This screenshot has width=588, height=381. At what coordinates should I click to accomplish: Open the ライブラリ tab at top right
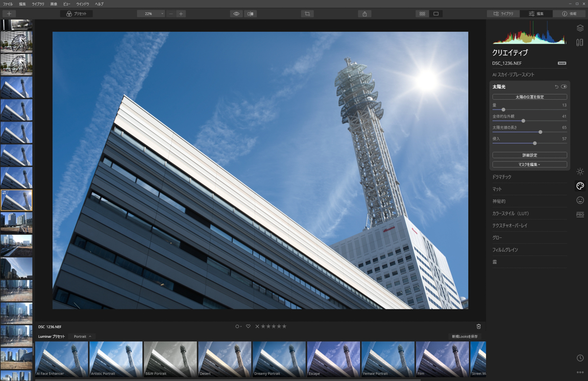503,14
